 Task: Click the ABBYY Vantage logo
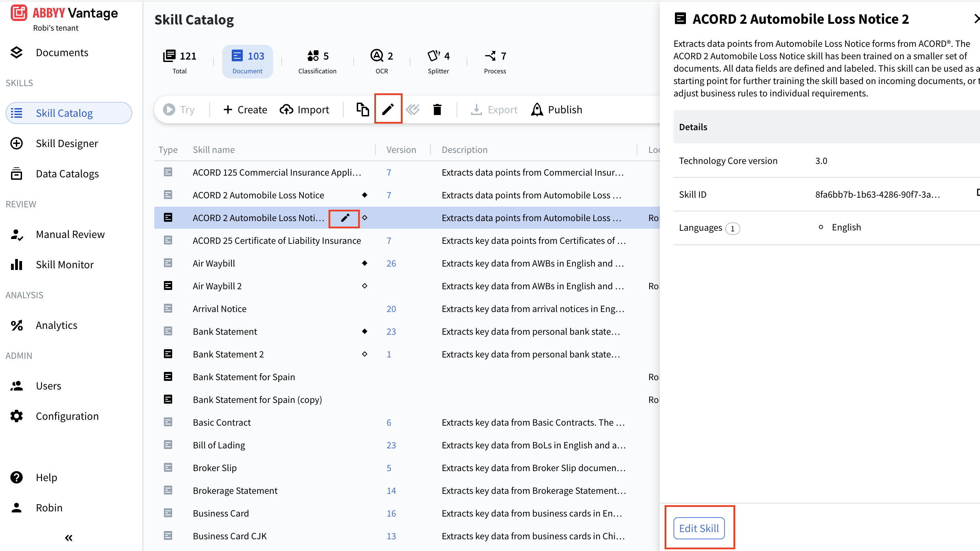click(x=64, y=13)
